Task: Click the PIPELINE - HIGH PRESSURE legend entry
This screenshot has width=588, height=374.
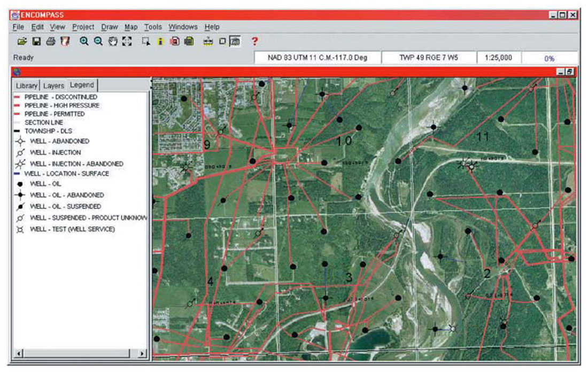Action: [x=57, y=105]
